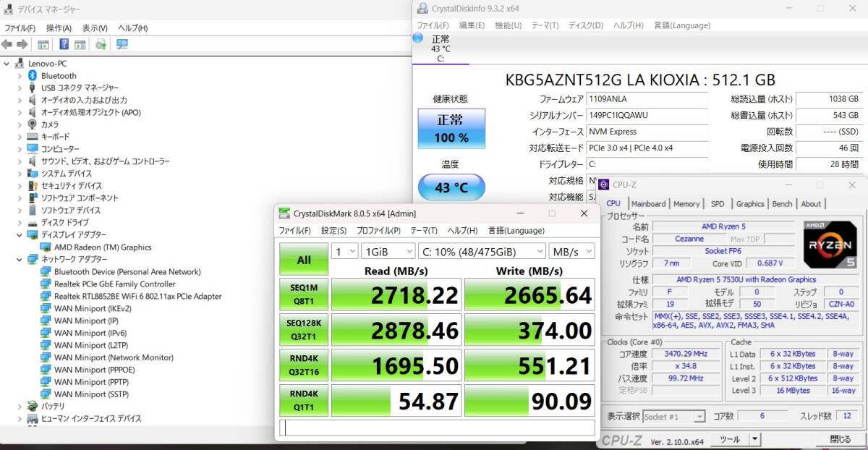This screenshot has width=868, height=450.
Task: Run the SEQ128K Q32T1 test button
Action: click(x=304, y=330)
